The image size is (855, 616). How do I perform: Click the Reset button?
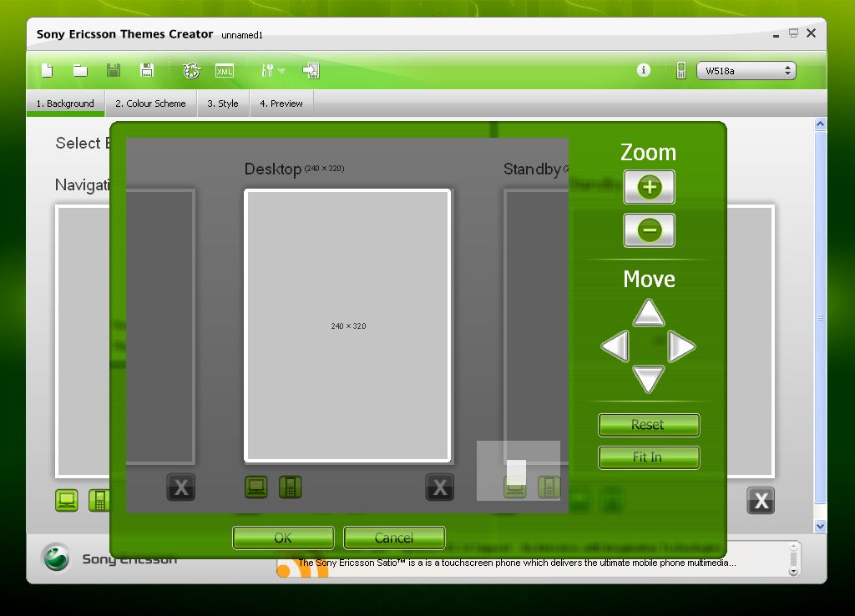coord(648,425)
